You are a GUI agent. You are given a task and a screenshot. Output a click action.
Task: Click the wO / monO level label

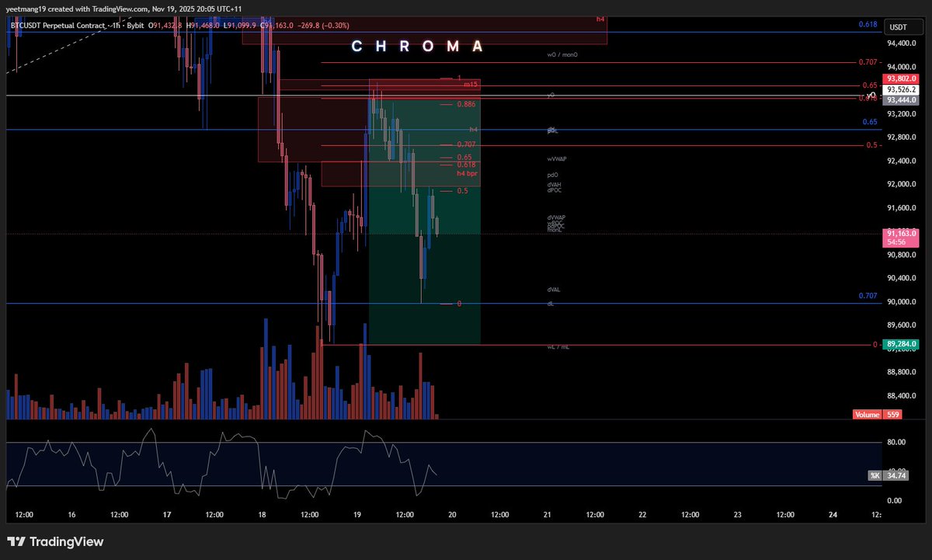(x=562, y=55)
